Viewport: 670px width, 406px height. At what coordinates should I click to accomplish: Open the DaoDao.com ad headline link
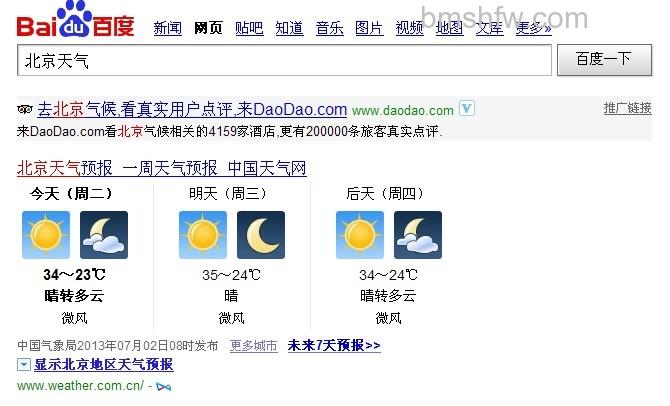pos(192,110)
